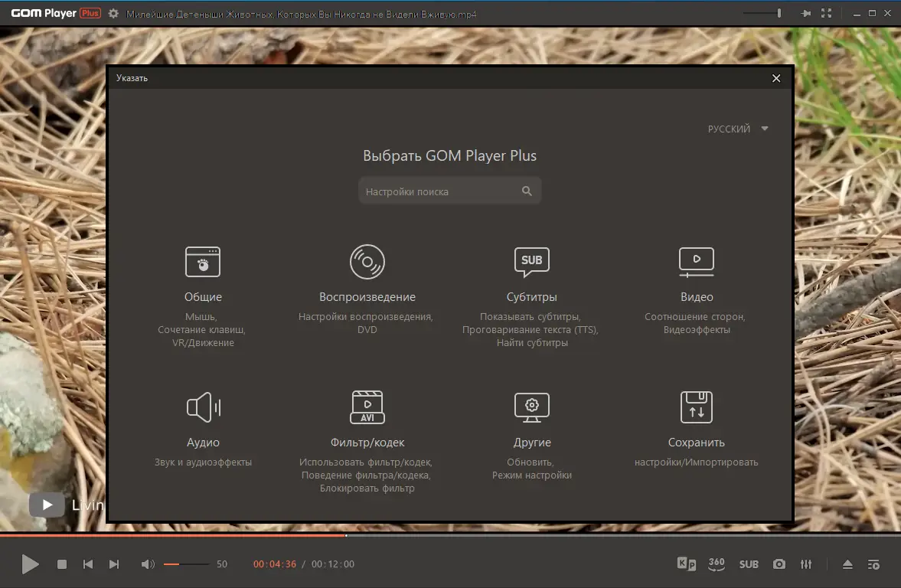Click the Сохранить category label
This screenshot has height=588, width=901.
tap(697, 442)
